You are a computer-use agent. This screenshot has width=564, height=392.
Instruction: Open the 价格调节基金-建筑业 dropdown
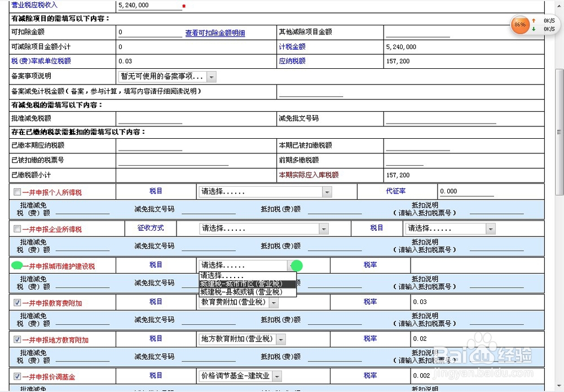pos(240,376)
